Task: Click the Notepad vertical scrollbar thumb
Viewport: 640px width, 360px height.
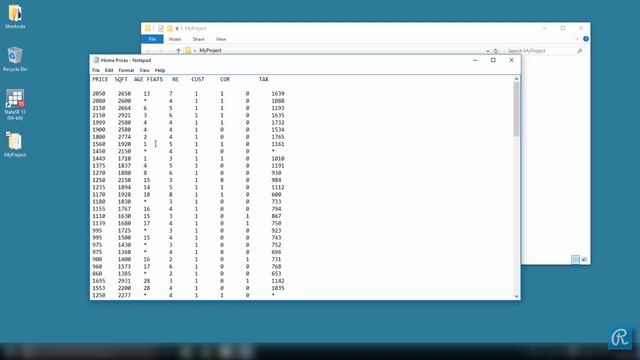Action: [x=516, y=109]
